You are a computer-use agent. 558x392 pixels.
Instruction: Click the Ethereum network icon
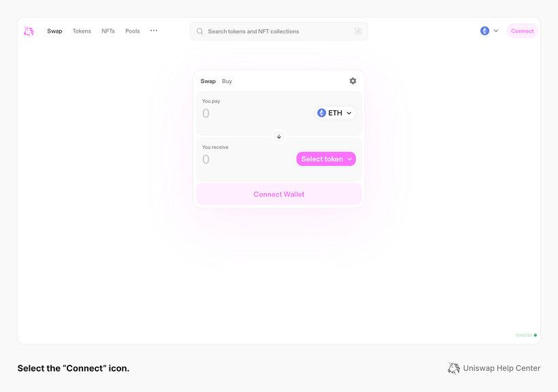click(485, 31)
